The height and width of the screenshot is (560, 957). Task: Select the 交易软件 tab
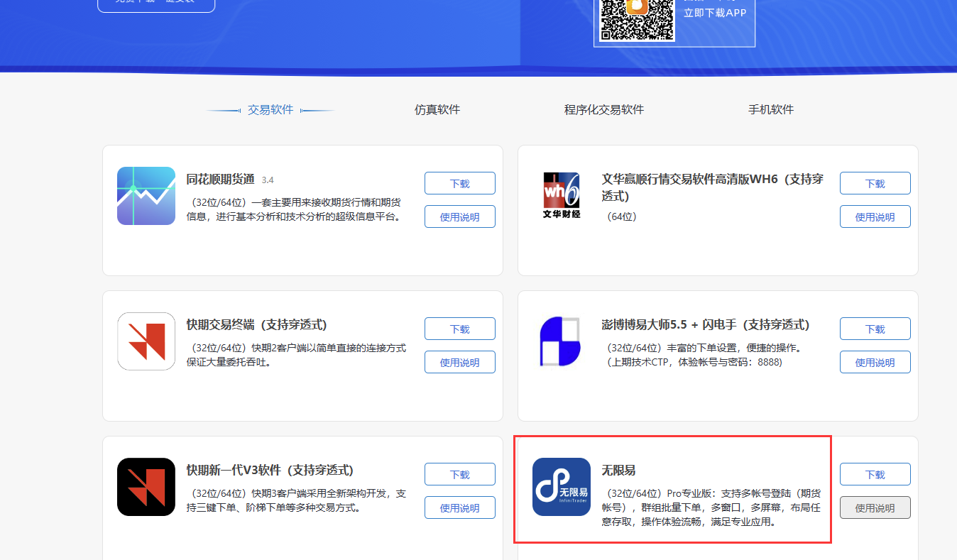(270, 110)
